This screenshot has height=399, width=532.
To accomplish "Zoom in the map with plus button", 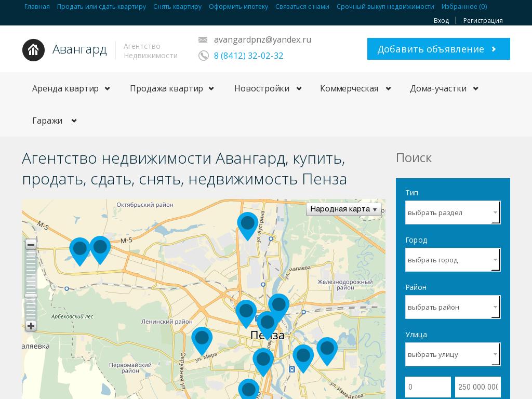I will (x=31, y=326).
